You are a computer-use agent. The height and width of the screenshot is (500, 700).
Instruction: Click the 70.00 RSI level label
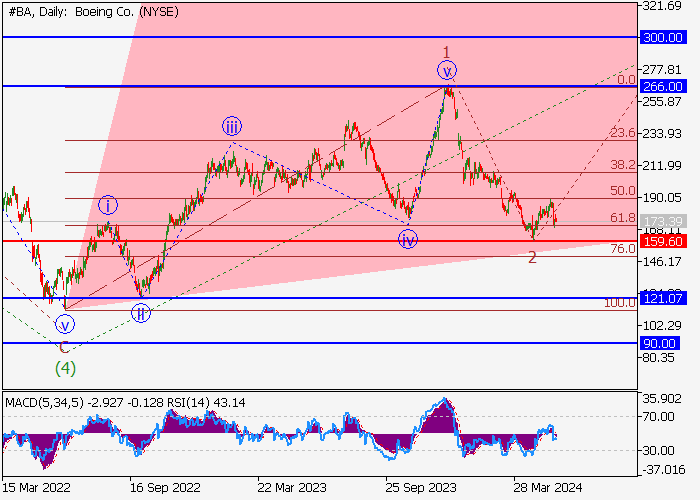click(658, 417)
